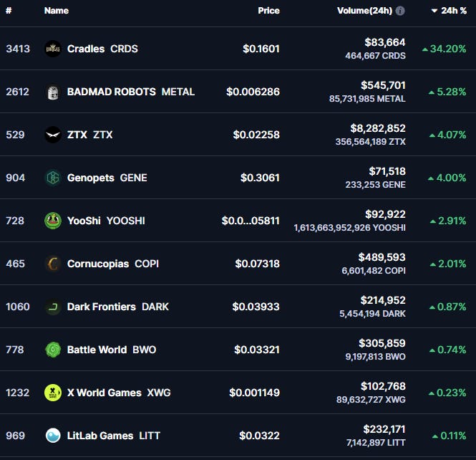This screenshot has width=476, height=460.
Task: Open the LitLab Games LITT coin page
Action: [x=114, y=436]
